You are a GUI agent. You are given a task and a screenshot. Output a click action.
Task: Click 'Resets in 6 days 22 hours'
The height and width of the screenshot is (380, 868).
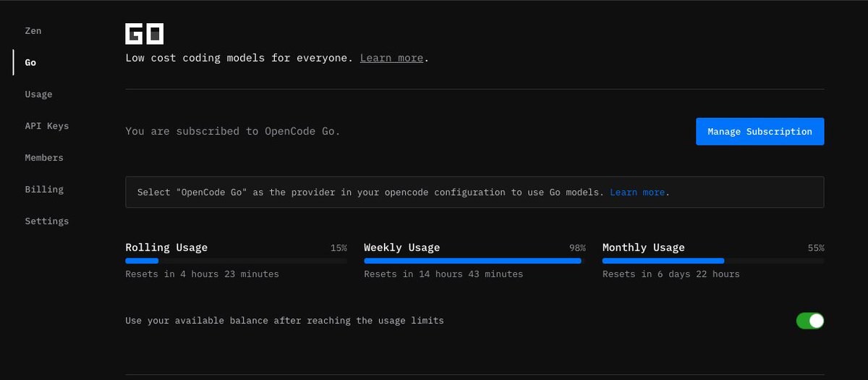pos(671,274)
